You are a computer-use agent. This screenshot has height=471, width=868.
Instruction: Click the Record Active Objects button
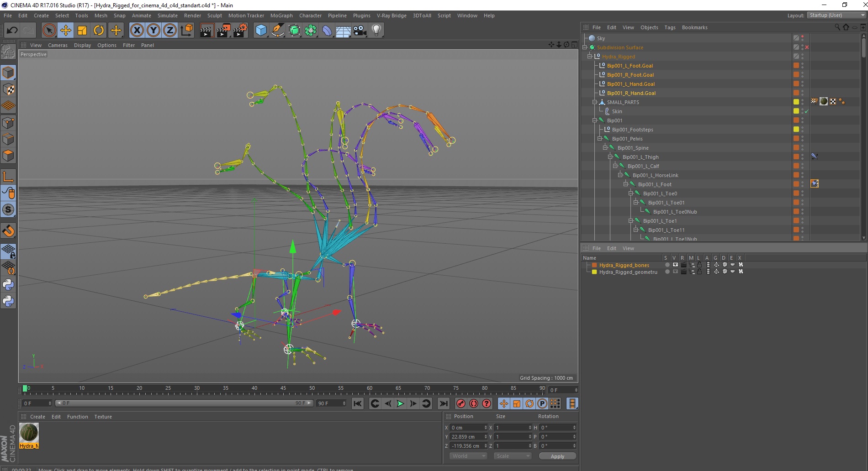click(x=461, y=403)
